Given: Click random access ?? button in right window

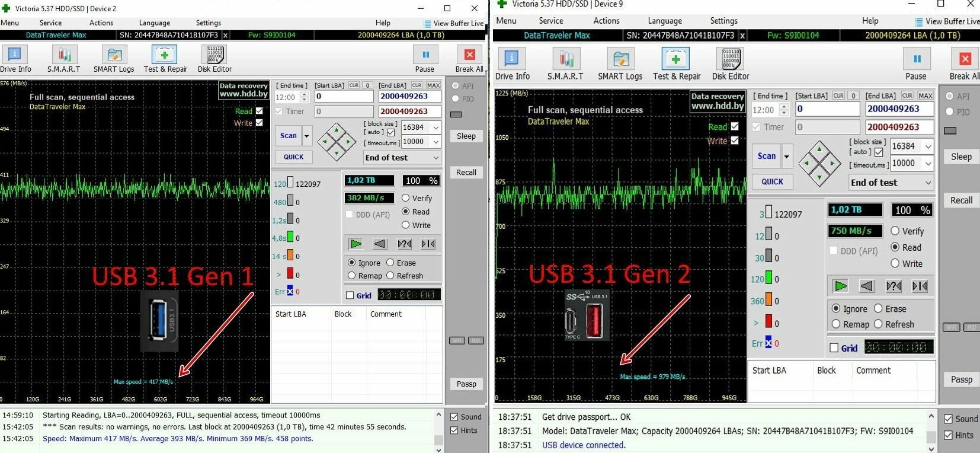Looking at the screenshot, I should (x=893, y=286).
